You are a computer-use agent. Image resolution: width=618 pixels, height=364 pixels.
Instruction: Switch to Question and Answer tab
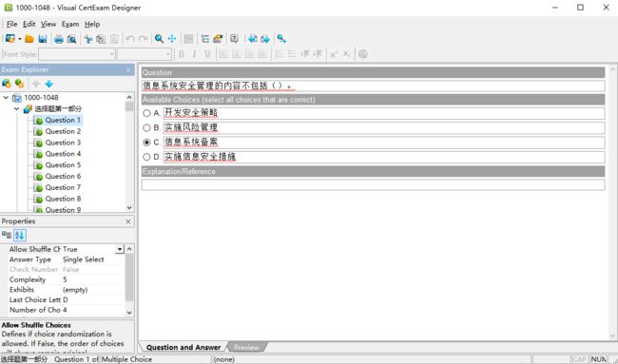[183, 347]
